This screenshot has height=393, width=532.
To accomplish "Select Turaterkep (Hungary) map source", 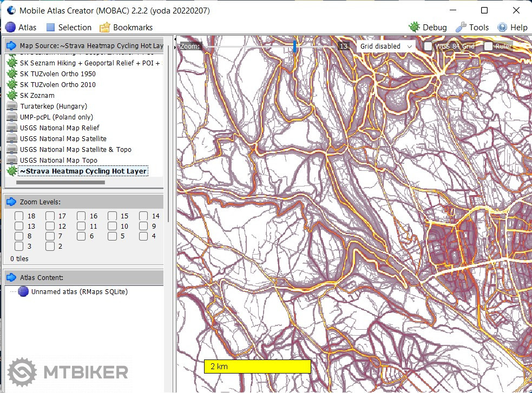I will (x=53, y=106).
